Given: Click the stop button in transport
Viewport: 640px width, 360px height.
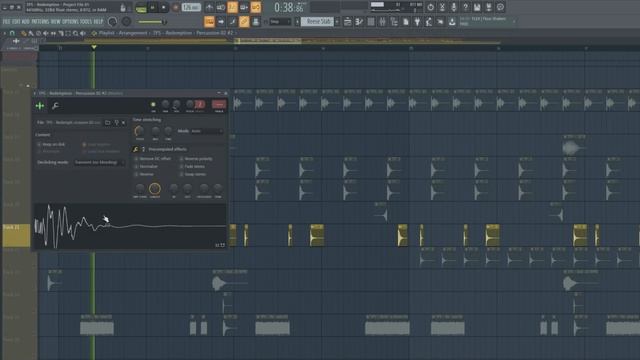Looking at the screenshot, I should (164, 7).
